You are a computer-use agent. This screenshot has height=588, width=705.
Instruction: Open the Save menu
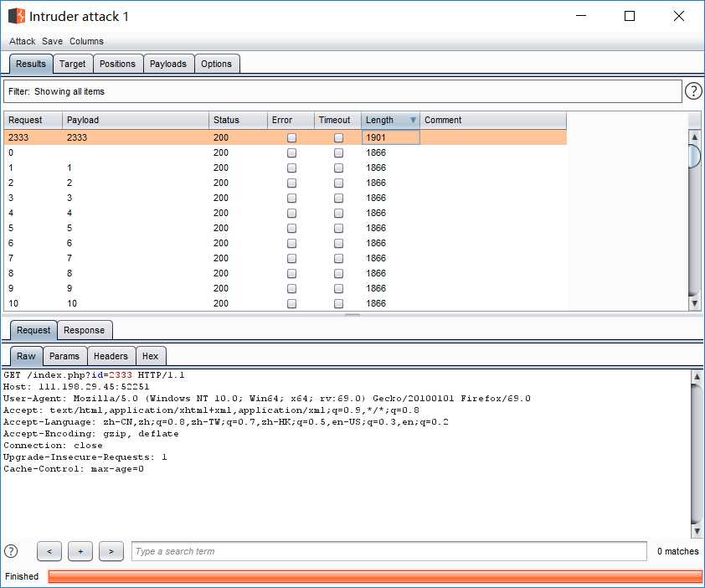(x=52, y=41)
